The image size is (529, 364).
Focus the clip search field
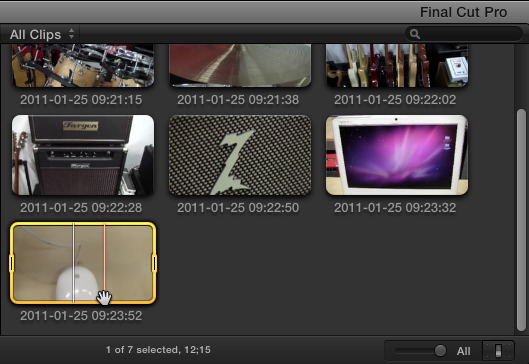coord(465,34)
